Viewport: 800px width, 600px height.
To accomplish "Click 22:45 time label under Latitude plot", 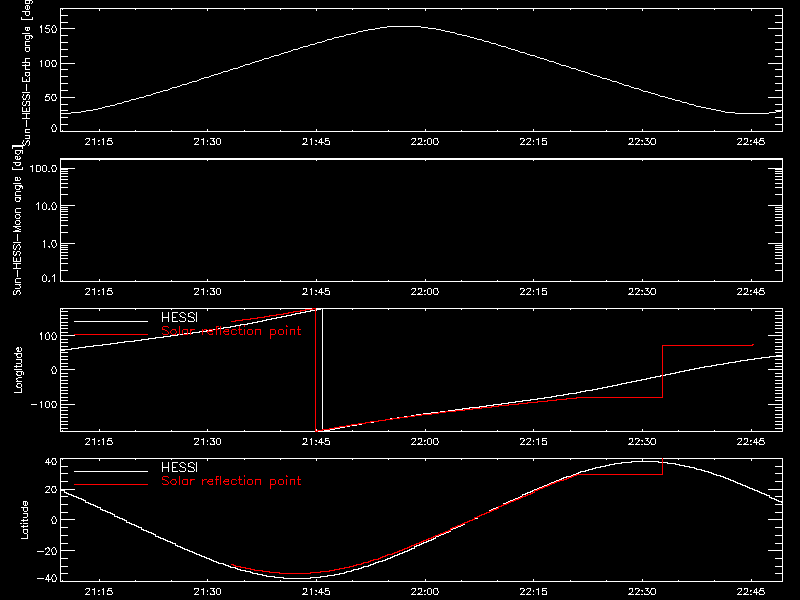I will pos(751,592).
